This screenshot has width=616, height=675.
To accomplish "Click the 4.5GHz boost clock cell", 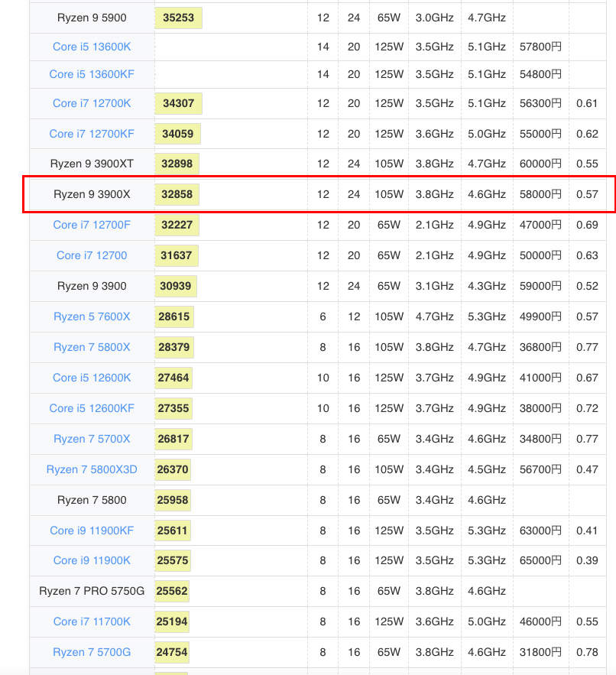I will (x=487, y=469).
